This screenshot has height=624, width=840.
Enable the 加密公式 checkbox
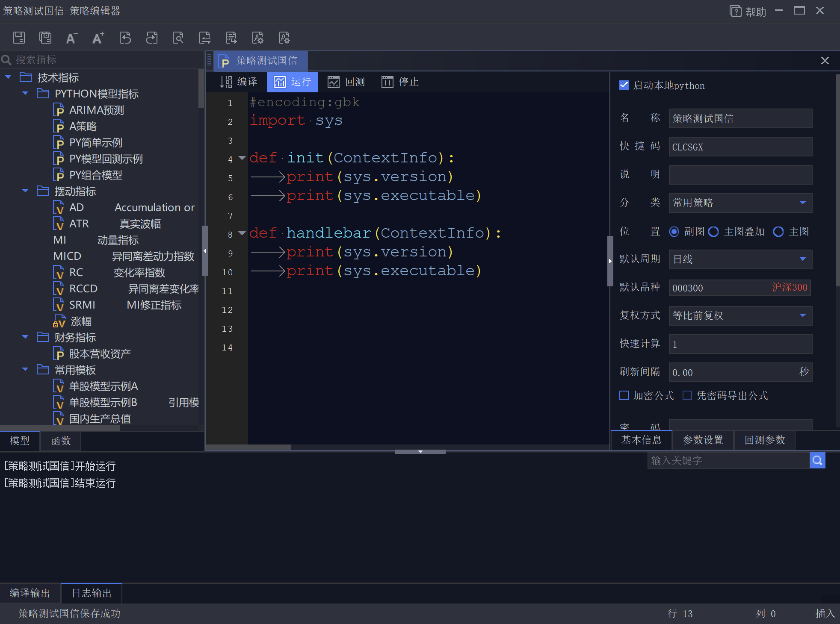(624, 395)
